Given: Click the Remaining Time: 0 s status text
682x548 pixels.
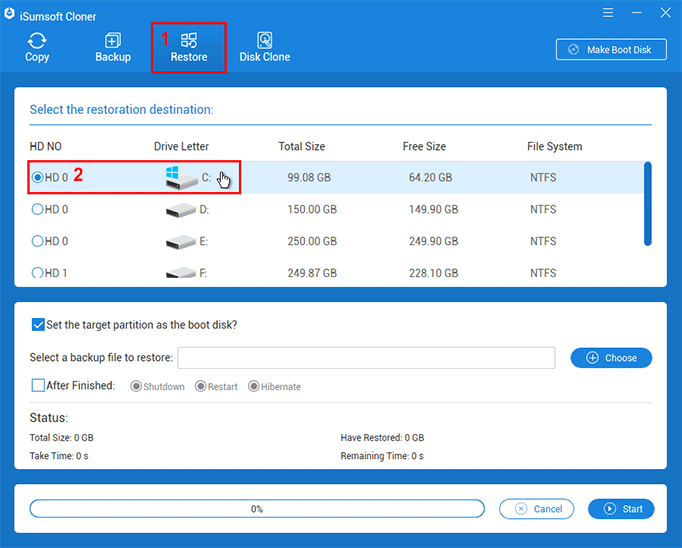Looking at the screenshot, I should point(382,456).
